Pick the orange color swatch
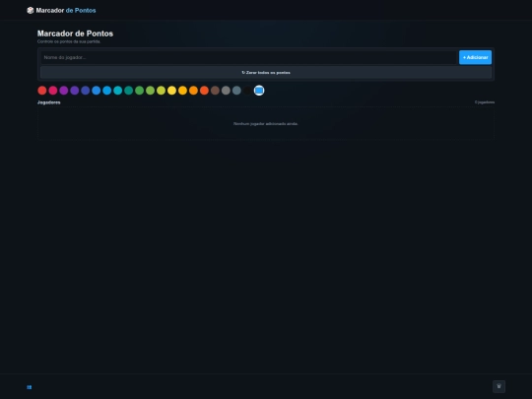This screenshot has height=399, width=532. point(193,91)
